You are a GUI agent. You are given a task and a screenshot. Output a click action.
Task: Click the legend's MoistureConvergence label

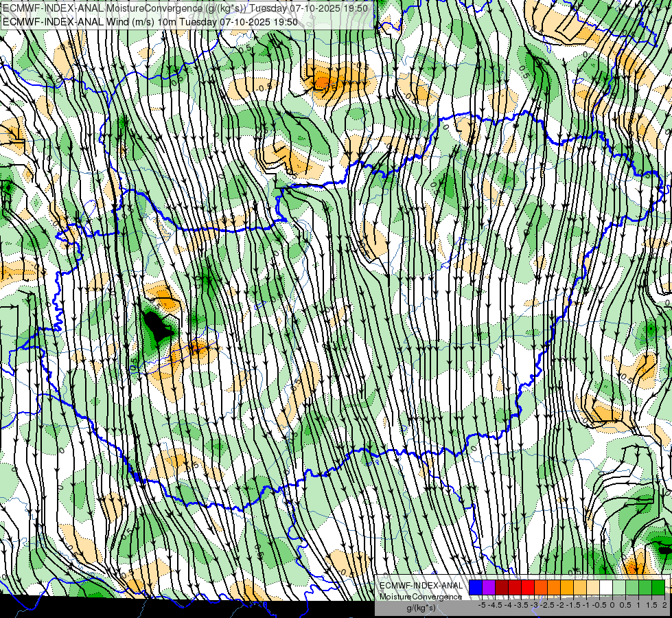421,597
